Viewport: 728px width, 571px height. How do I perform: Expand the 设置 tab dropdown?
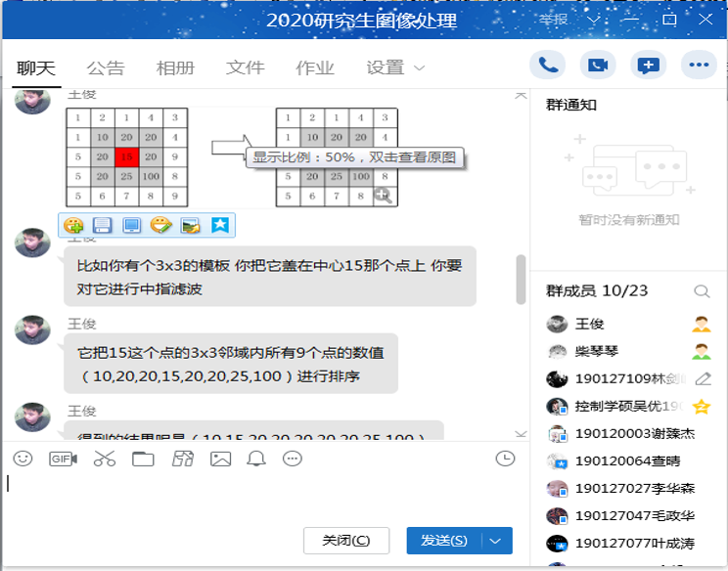(x=420, y=67)
